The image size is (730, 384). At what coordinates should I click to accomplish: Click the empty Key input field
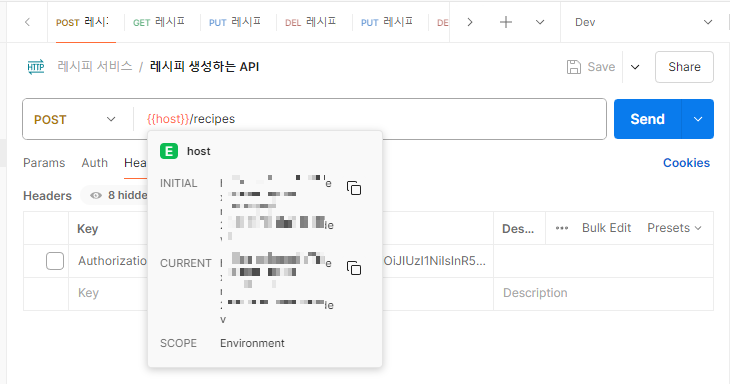pyautogui.click(x=108, y=293)
